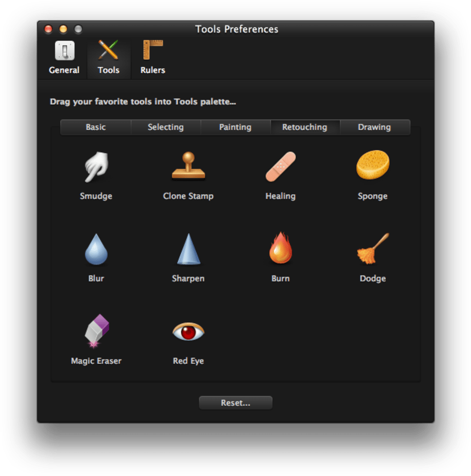Click the Blur label text
The width and height of the screenshot is (471, 476).
click(x=96, y=278)
